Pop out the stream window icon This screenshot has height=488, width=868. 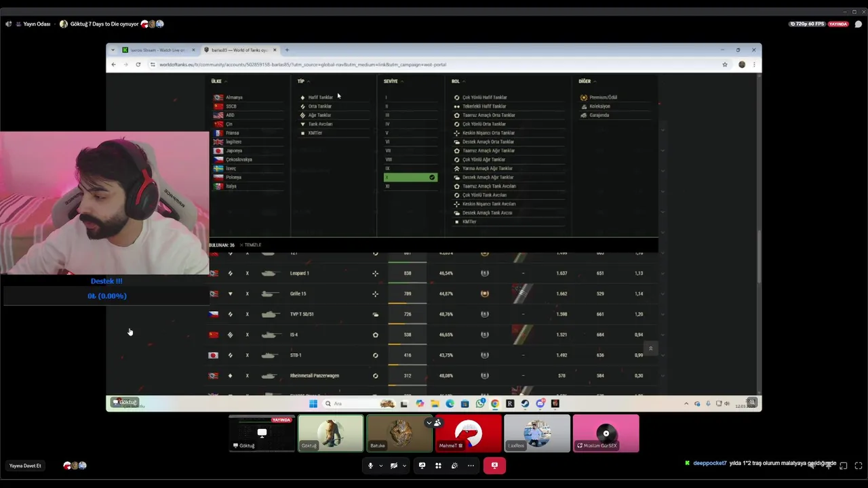click(x=844, y=466)
